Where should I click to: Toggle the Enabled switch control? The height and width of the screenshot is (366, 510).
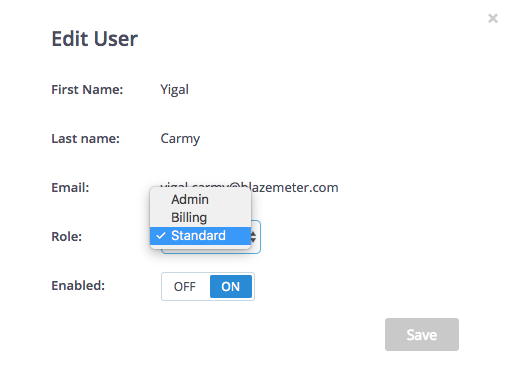(208, 287)
